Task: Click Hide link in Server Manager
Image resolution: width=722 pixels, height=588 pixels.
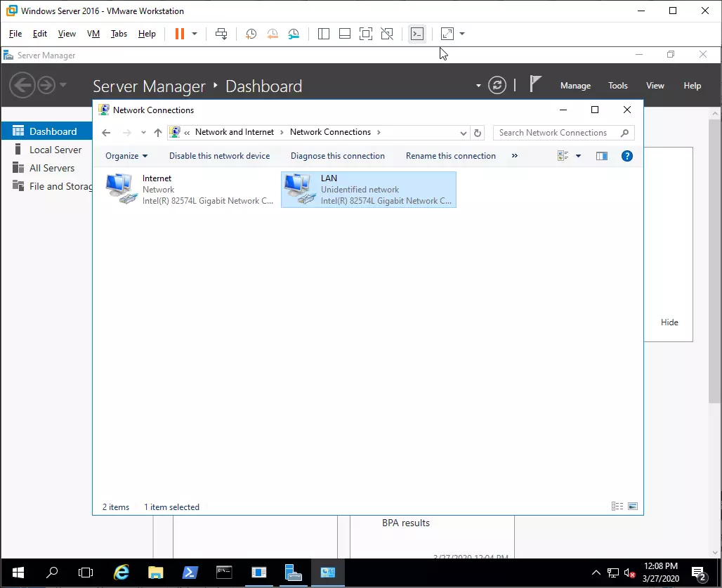Action: tap(669, 322)
